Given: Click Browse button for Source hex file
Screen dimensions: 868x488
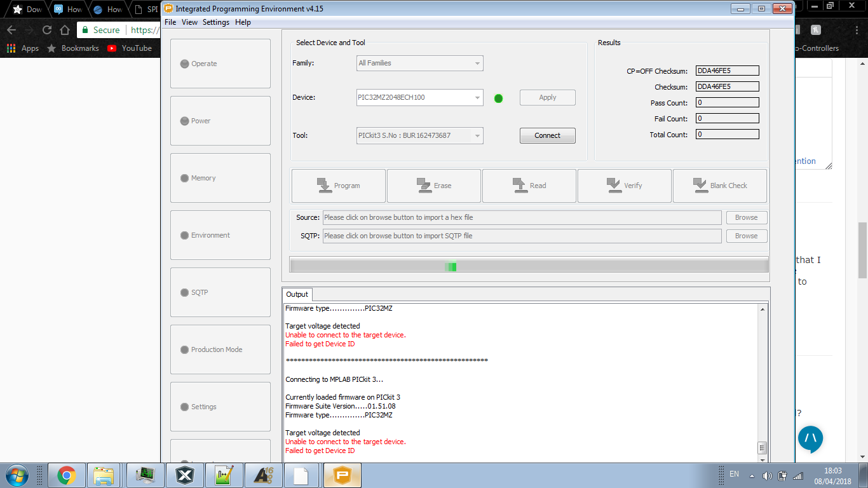Looking at the screenshot, I should [746, 217].
